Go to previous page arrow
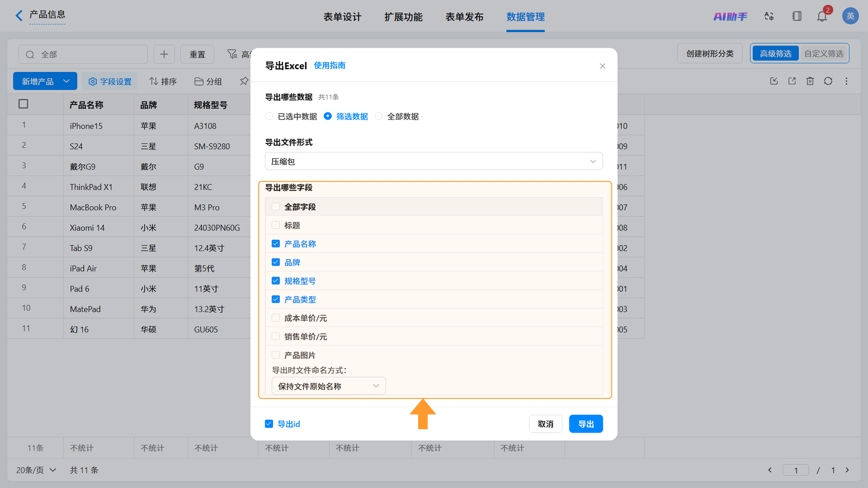 click(770, 470)
